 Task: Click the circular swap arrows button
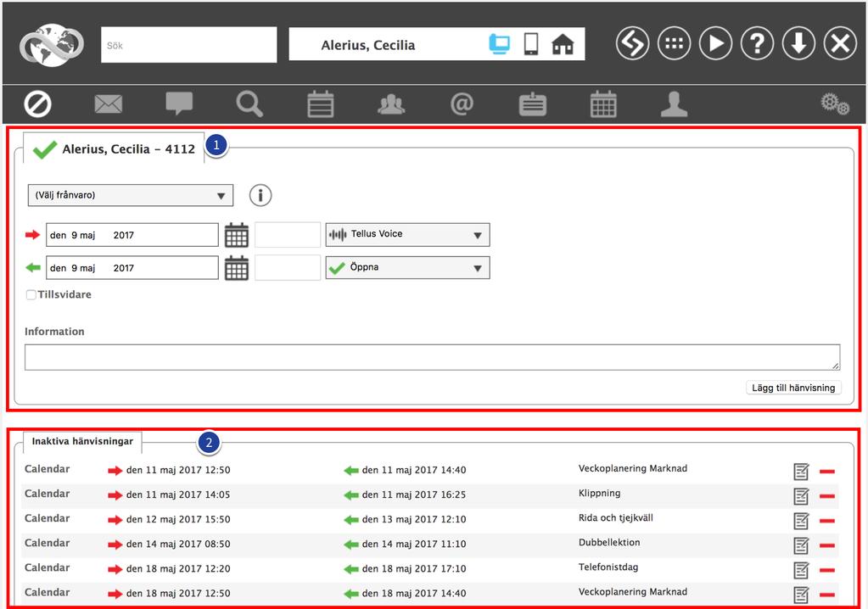(632, 43)
